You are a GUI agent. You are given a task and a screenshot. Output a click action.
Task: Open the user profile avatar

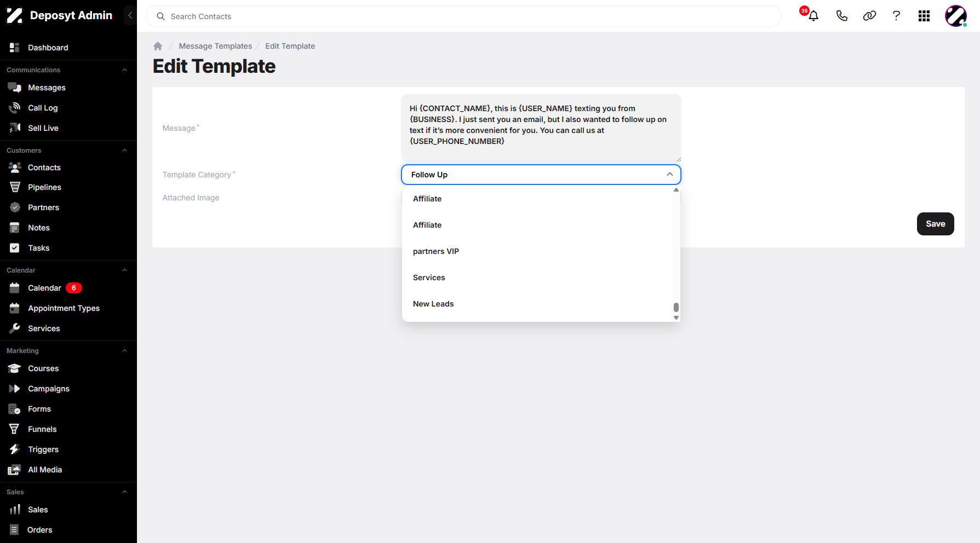pos(956,16)
